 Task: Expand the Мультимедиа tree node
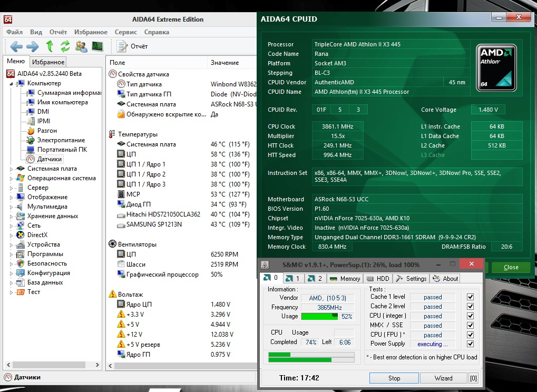click(11, 207)
